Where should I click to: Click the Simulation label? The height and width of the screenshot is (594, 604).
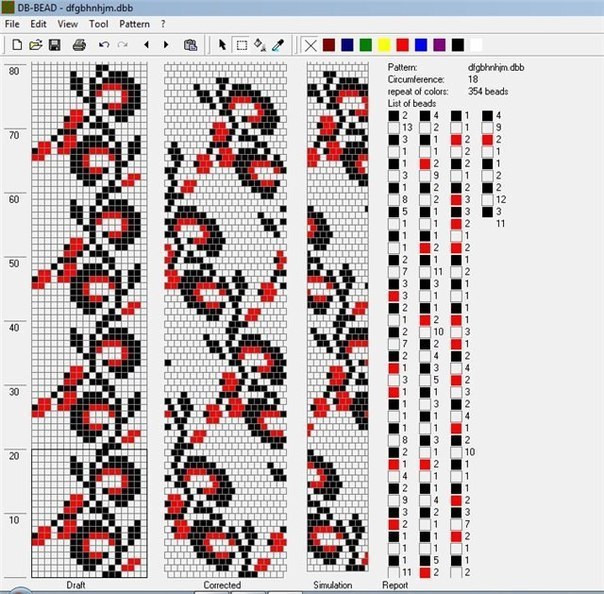point(332,585)
